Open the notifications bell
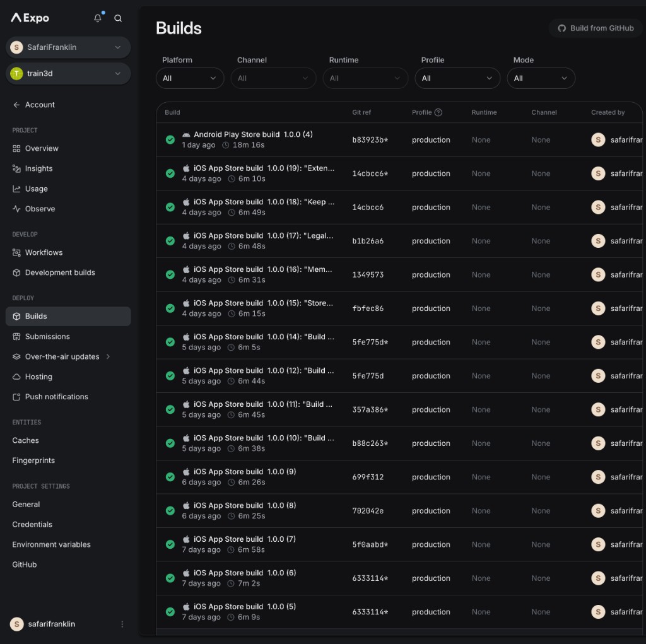Image resolution: width=646 pixels, height=644 pixels. coord(98,18)
